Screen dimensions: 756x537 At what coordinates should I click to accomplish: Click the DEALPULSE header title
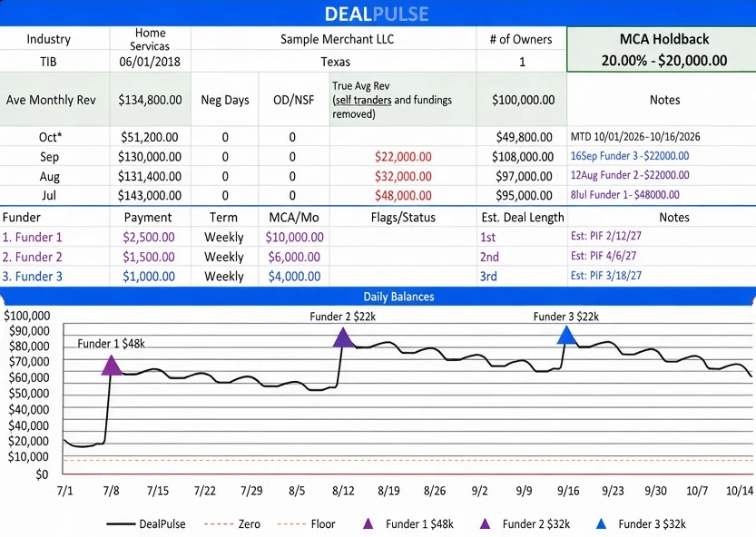pos(377,14)
